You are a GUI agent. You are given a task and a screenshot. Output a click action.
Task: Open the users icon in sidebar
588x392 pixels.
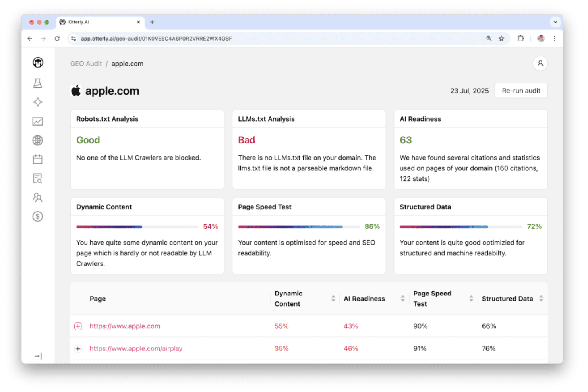[x=38, y=197]
